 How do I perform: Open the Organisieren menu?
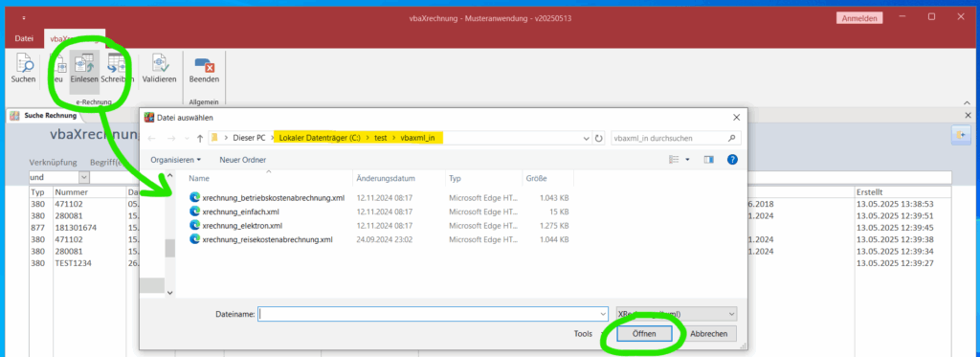point(176,160)
